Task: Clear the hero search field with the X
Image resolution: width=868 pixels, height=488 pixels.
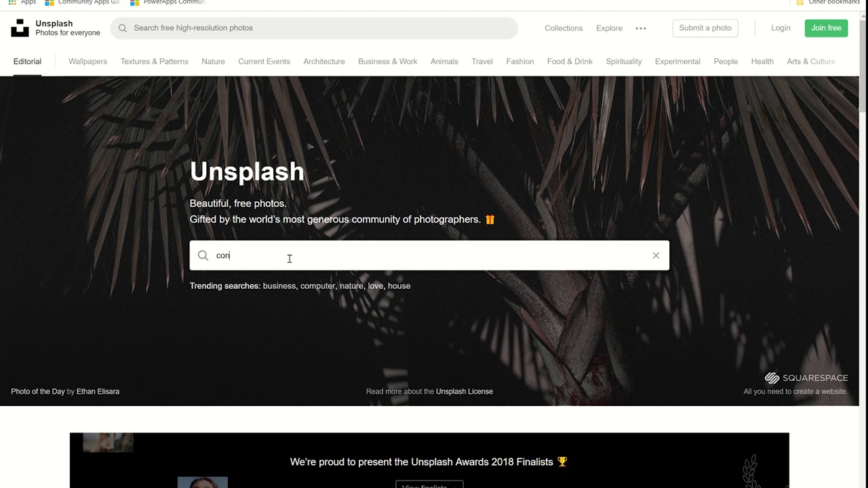Action: tap(656, 256)
